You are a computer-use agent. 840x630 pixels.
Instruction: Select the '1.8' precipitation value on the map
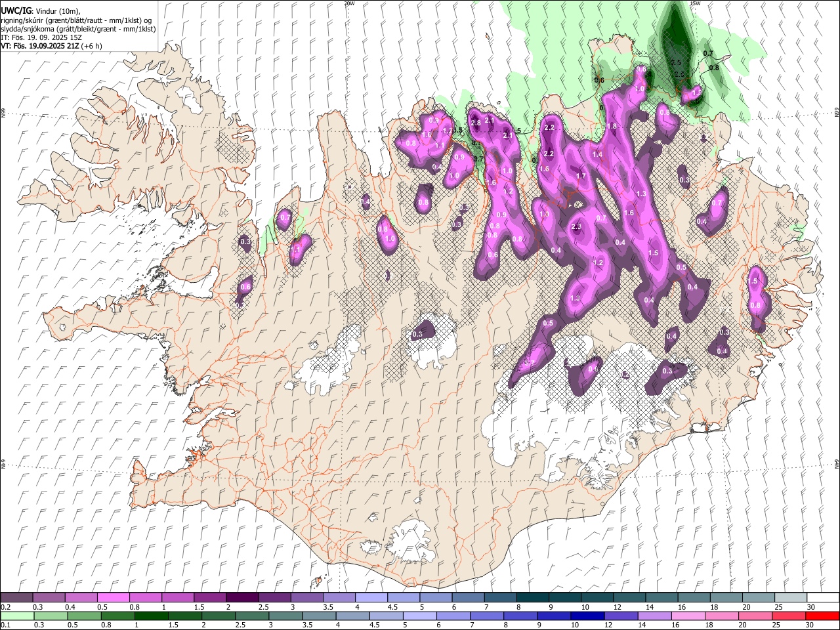(x=612, y=126)
